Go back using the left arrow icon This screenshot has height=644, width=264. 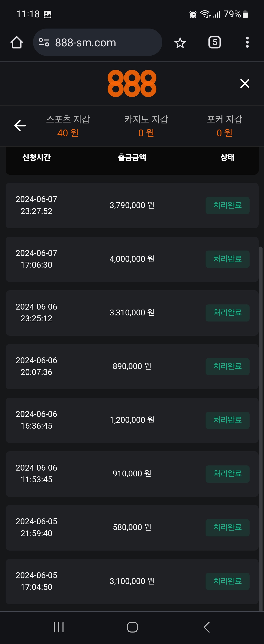pos(20,125)
